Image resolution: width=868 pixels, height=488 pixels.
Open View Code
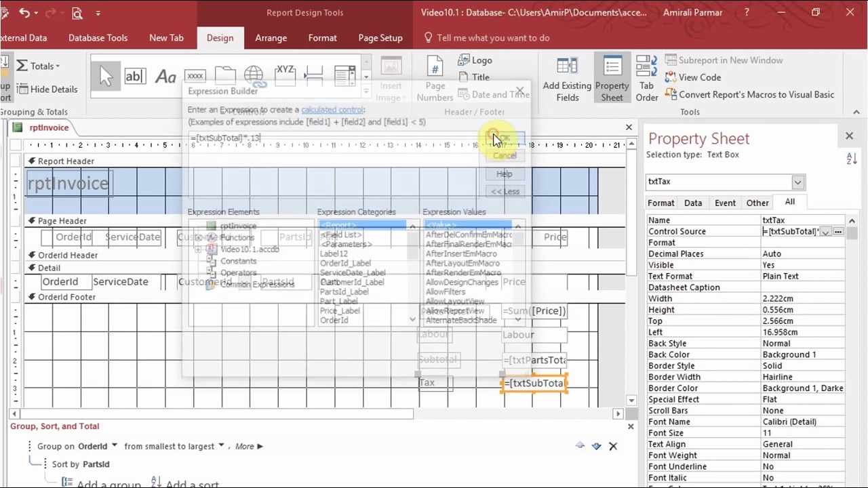[693, 77]
